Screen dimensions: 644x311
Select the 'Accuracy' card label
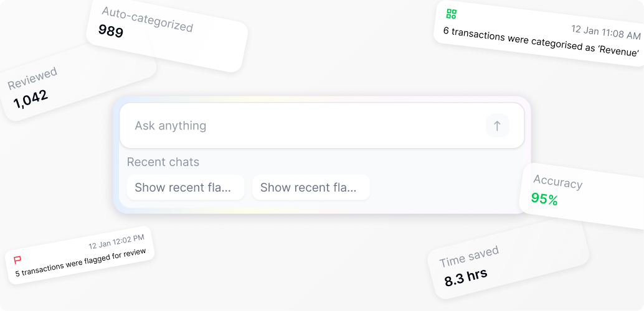[558, 182]
